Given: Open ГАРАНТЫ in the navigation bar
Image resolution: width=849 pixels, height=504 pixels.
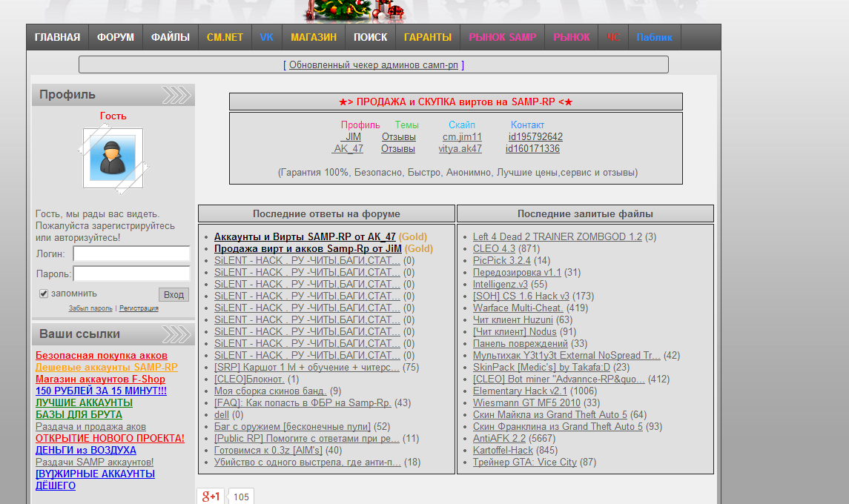Looking at the screenshot, I should (x=428, y=37).
